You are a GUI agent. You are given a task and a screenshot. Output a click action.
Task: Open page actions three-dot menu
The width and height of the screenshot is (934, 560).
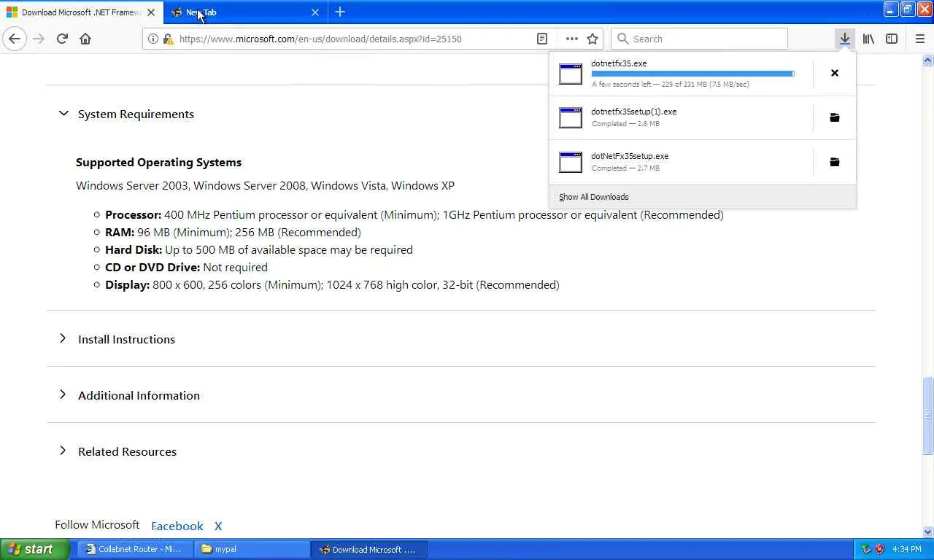pyautogui.click(x=571, y=39)
